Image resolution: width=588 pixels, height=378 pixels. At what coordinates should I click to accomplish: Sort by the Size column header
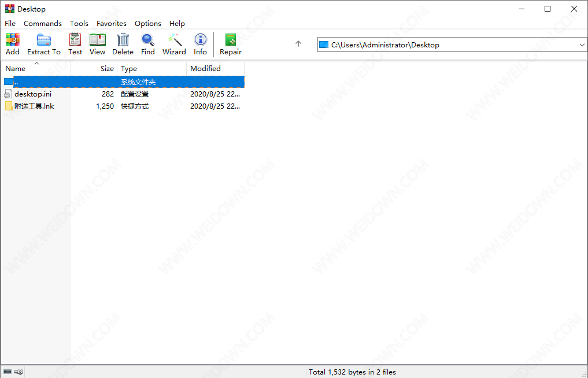point(94,68)
